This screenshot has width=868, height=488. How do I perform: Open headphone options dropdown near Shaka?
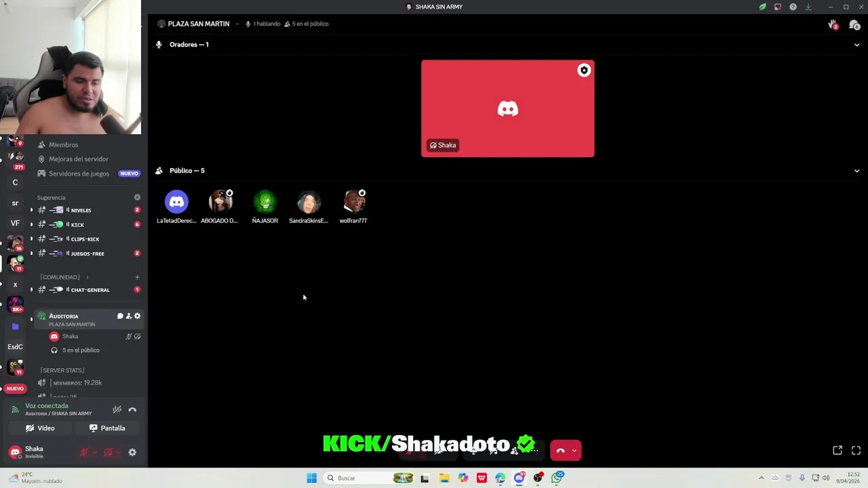pos(119,452)
